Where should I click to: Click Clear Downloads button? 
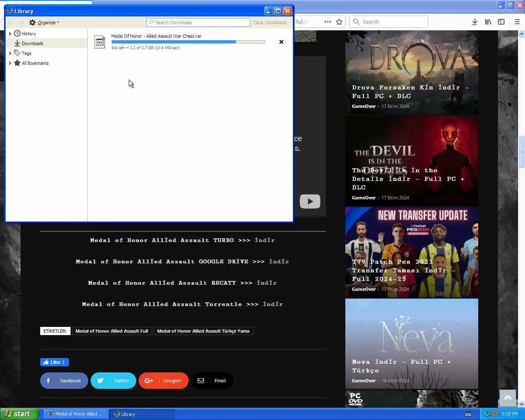[270, 23]
